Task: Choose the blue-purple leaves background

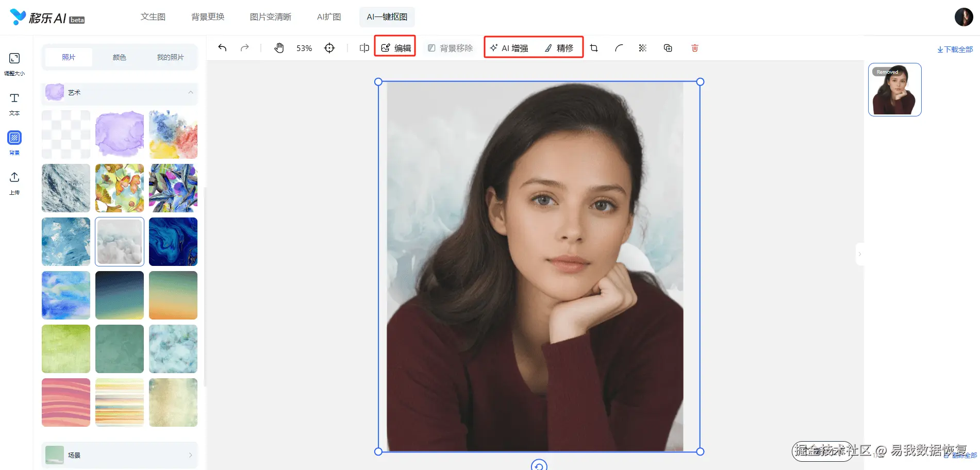Action: point(173,188)
